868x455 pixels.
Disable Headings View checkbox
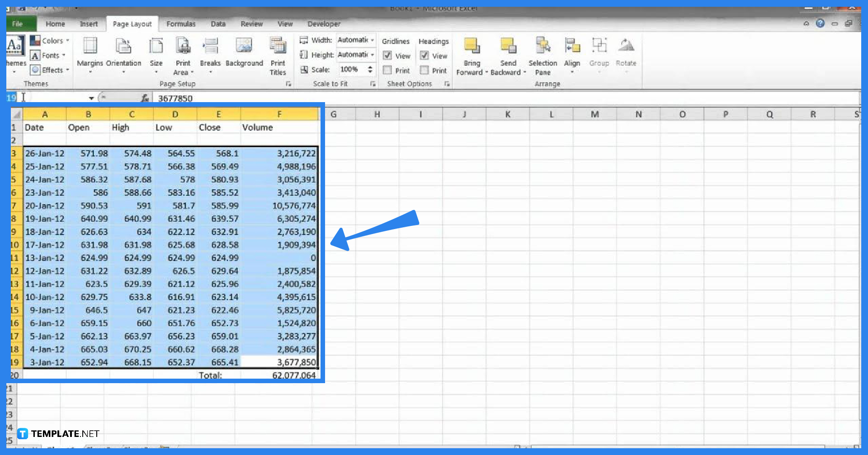424,56
